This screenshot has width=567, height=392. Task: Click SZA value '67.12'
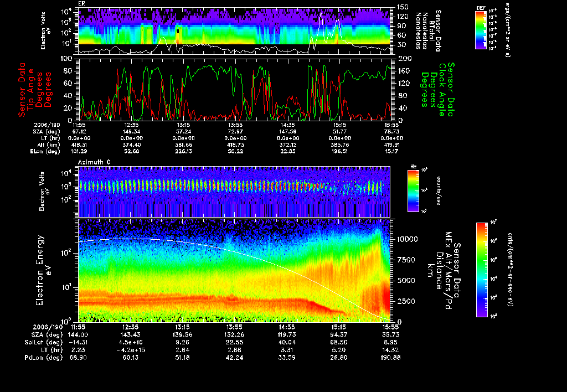(79, 132)
